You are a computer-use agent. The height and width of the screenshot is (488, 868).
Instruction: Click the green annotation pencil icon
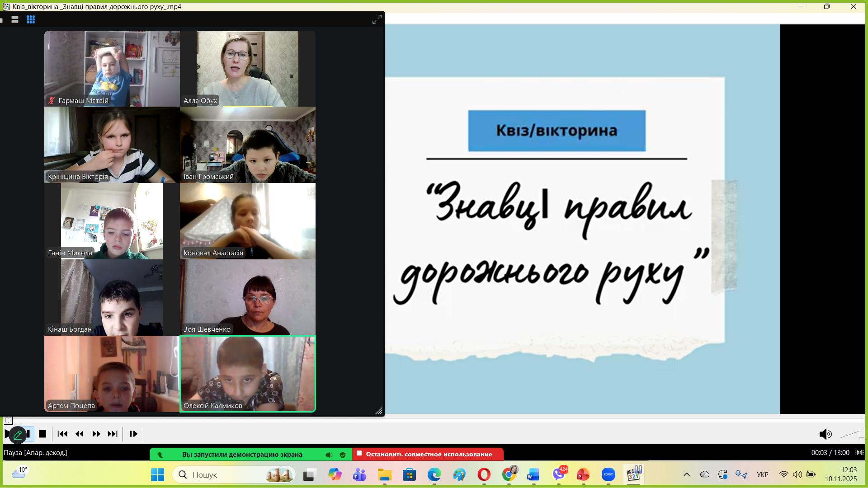[x=18, y=435]
